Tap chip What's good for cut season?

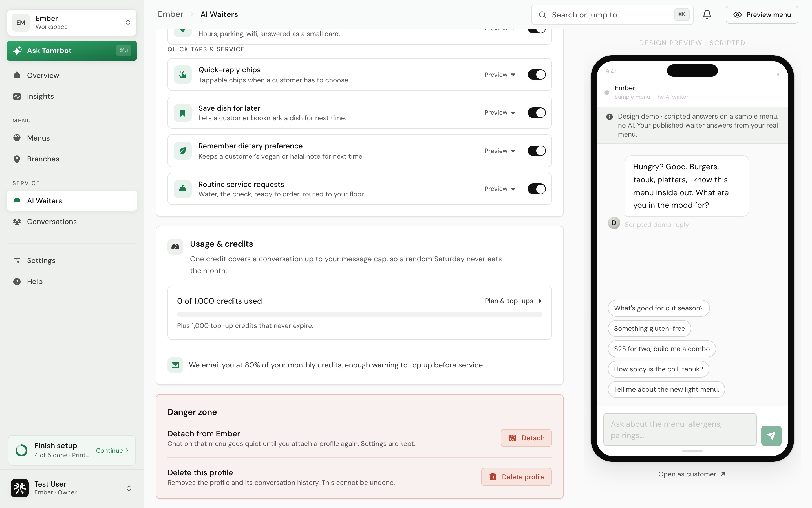tap(658, 308)
